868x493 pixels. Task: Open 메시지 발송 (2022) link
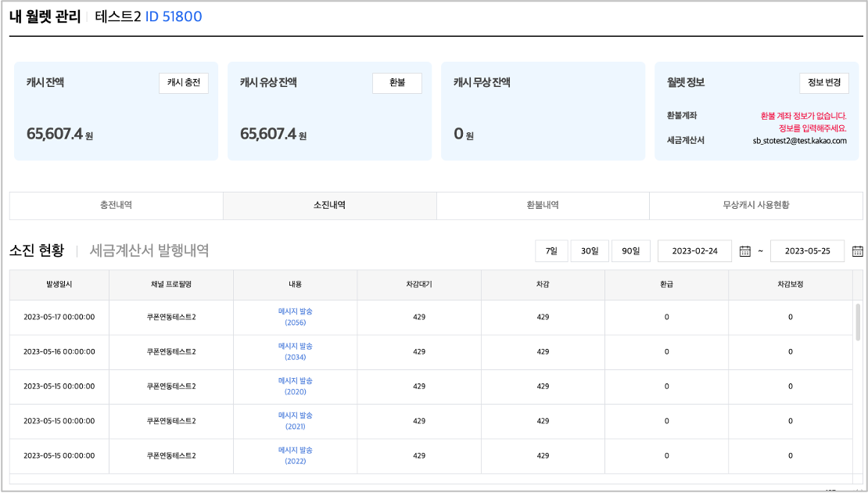[x=295, y=455]
